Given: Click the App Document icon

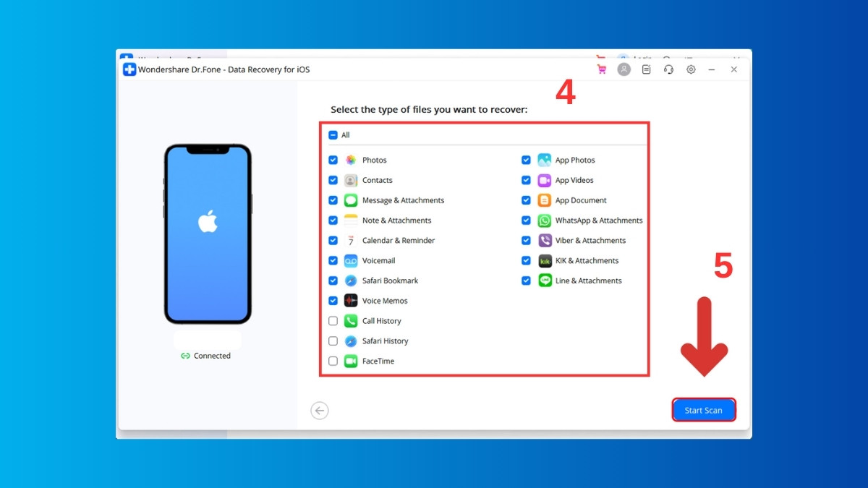Looking at the screenshot, I should point(545,200).
